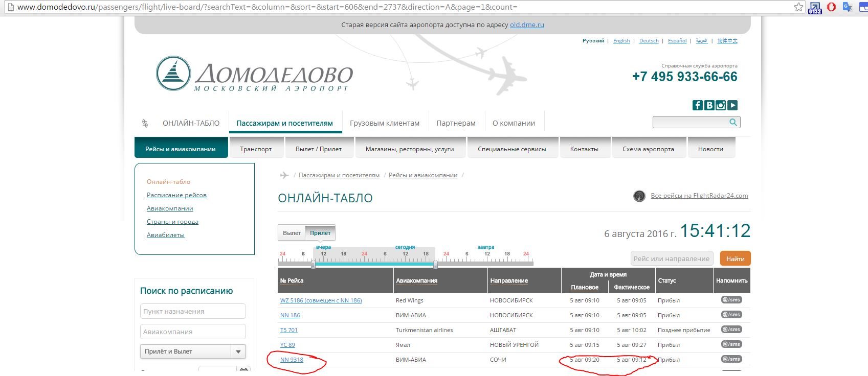Open the old.dme.ru link

pyautogui.click(x=527, y=25)
